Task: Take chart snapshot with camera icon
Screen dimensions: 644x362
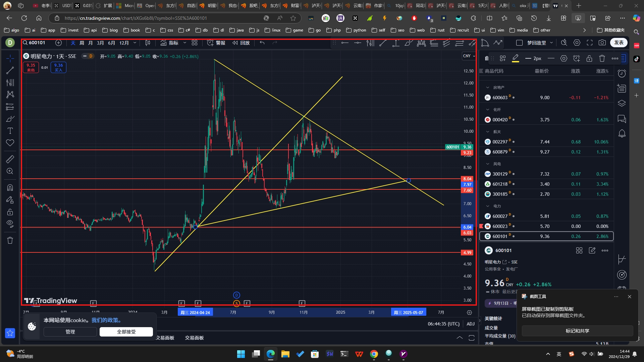Action: 602,43
